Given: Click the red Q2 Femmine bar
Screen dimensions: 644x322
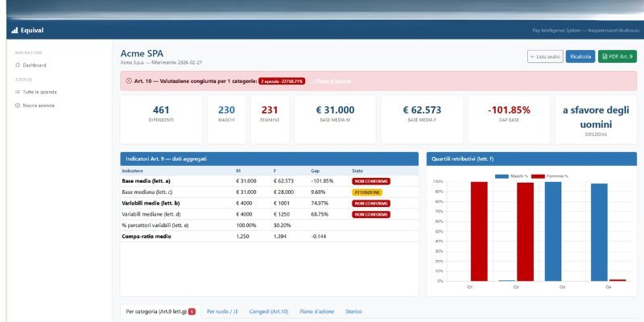Looking at the screenshot, I should point(525,232).
